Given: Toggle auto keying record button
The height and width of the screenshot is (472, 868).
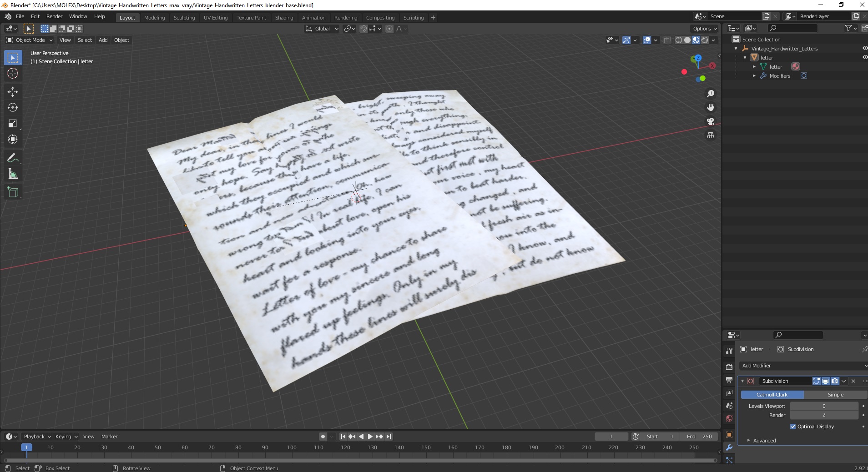Looking at the screenshot, I should (323, 437).
